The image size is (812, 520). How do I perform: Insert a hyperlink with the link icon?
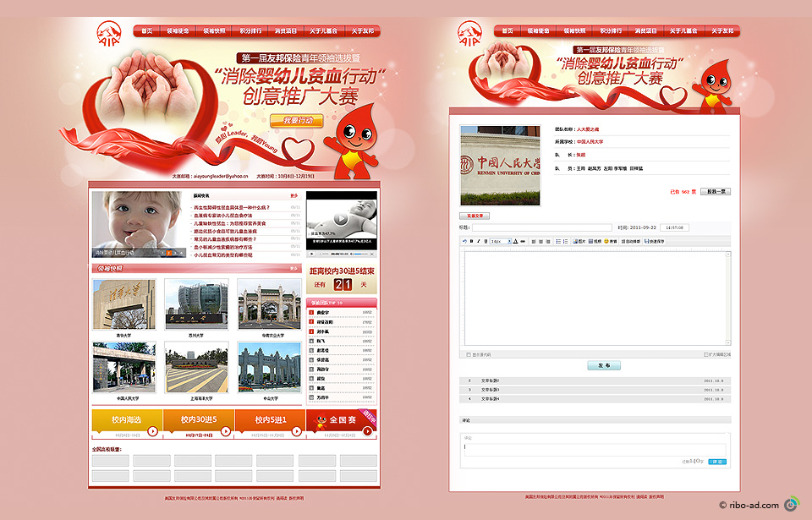[x=523, y=241]
